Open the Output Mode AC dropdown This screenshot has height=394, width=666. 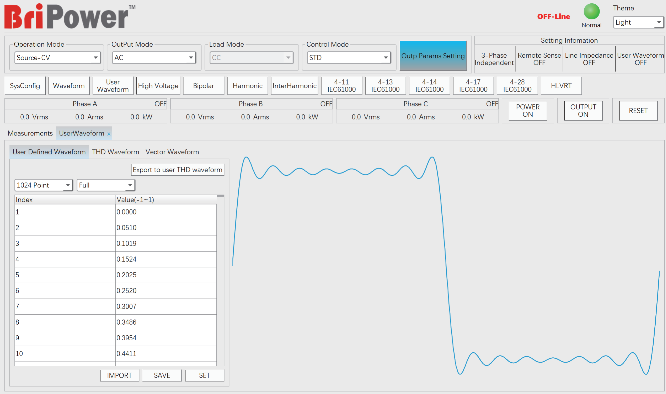pyautogui.click(x=154, y=57)
